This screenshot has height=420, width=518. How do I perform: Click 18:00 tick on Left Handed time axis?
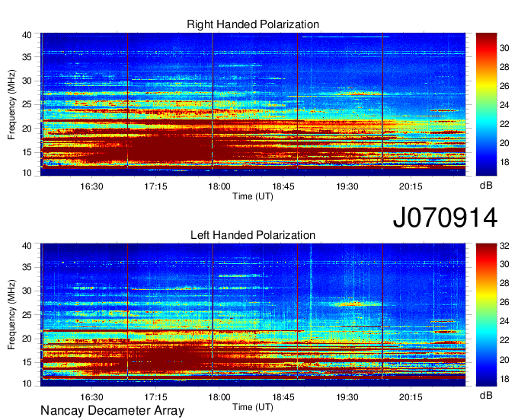(x=219, y=397)
